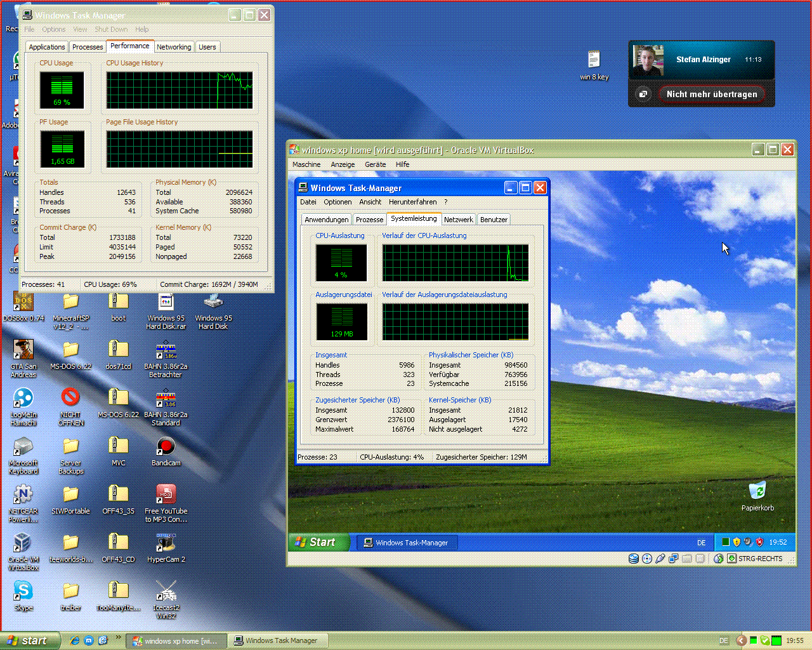Select windows xp home taskbar button on host
812x650 pixels.
(x=176, y=641)
